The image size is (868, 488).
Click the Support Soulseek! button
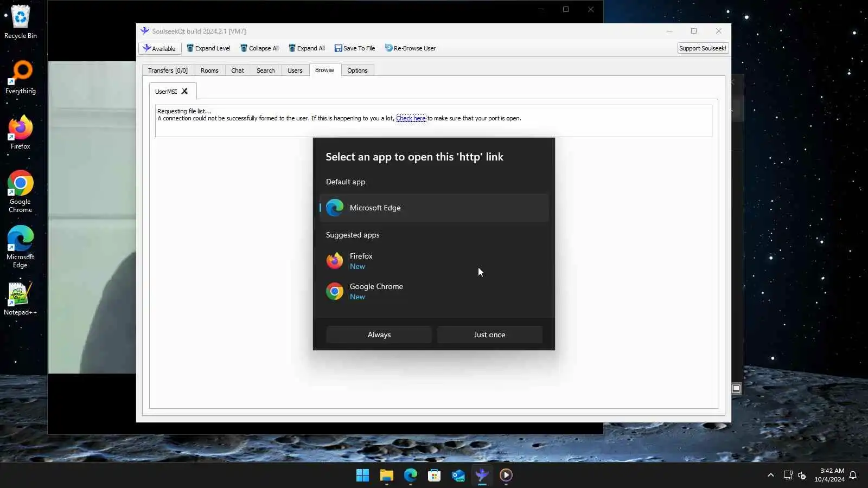(x=703, y=48)
